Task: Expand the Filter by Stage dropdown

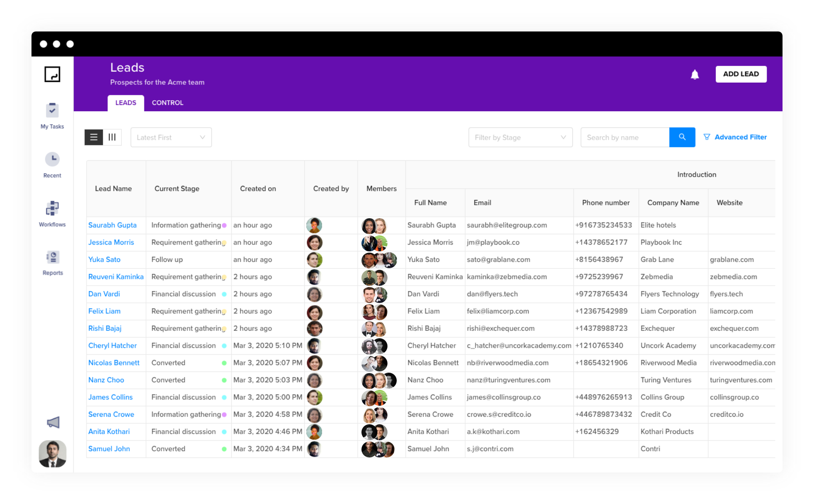Action: [x=520, y=137]
